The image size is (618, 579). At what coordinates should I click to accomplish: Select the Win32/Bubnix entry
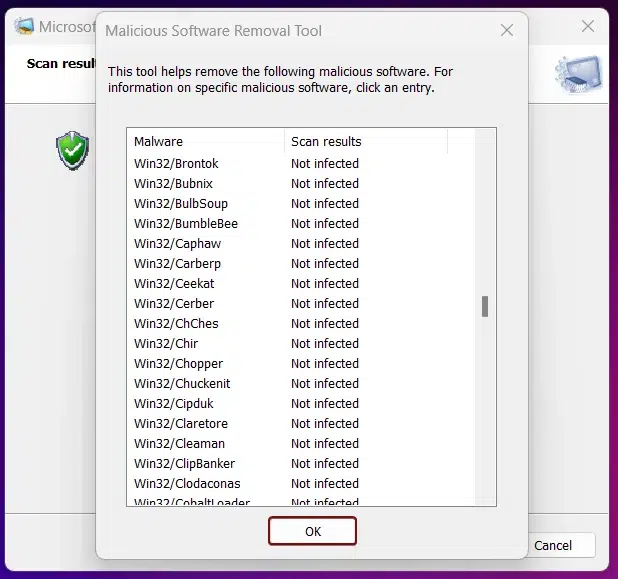click(173, 184)
